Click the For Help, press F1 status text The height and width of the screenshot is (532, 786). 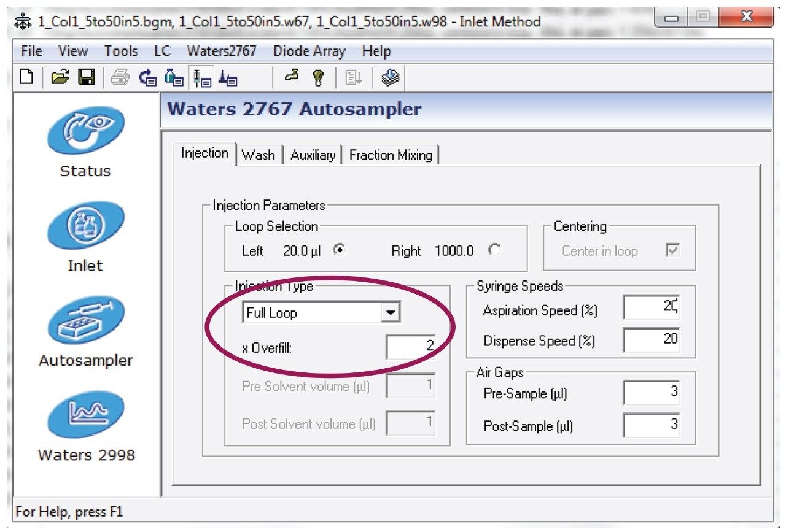click(69, 511)
